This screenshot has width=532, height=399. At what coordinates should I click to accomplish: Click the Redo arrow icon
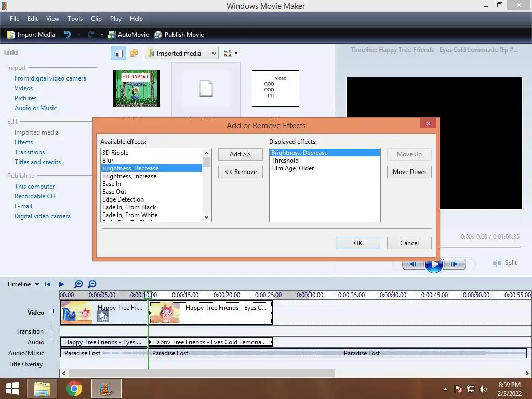point(91,35)
